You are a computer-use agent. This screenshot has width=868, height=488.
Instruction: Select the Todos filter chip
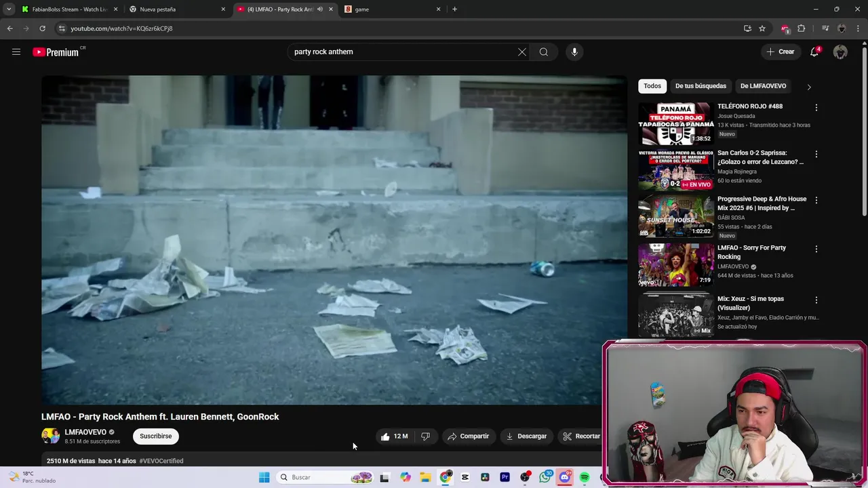tap(652, 86)
